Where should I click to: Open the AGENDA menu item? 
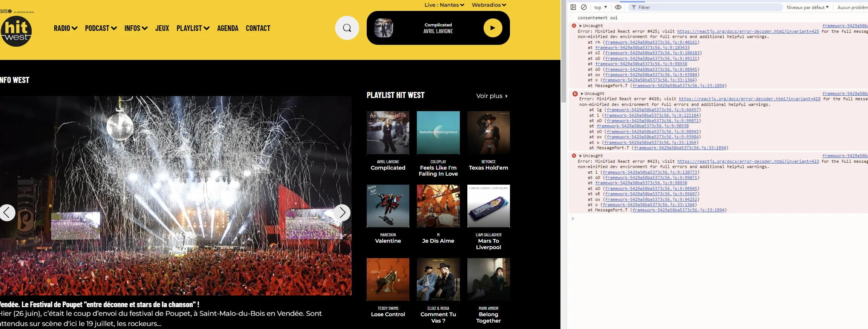coord(228,28)
